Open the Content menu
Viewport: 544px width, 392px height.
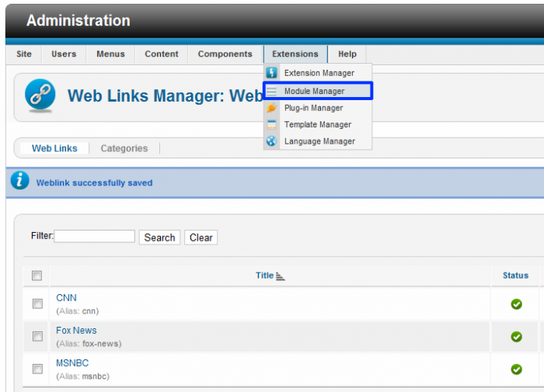162,54
